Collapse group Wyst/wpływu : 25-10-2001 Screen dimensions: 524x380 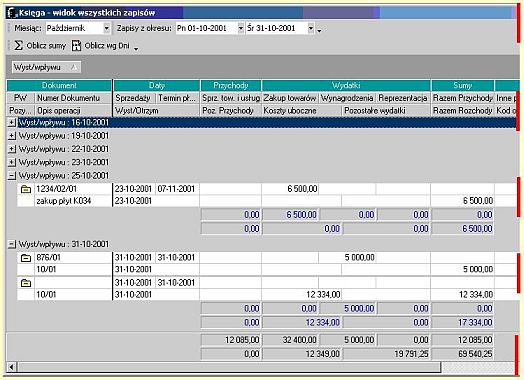[12, 176]
